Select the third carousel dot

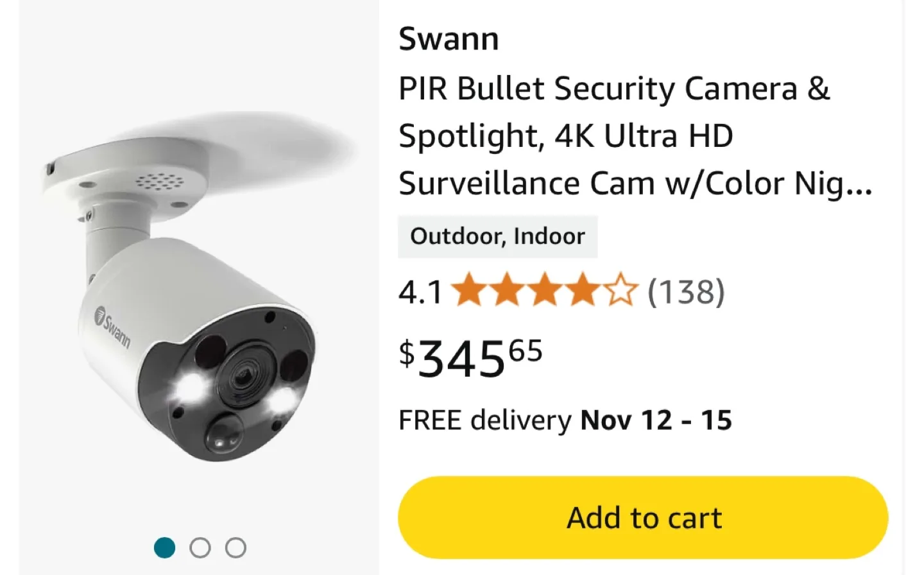click(236, 548)
